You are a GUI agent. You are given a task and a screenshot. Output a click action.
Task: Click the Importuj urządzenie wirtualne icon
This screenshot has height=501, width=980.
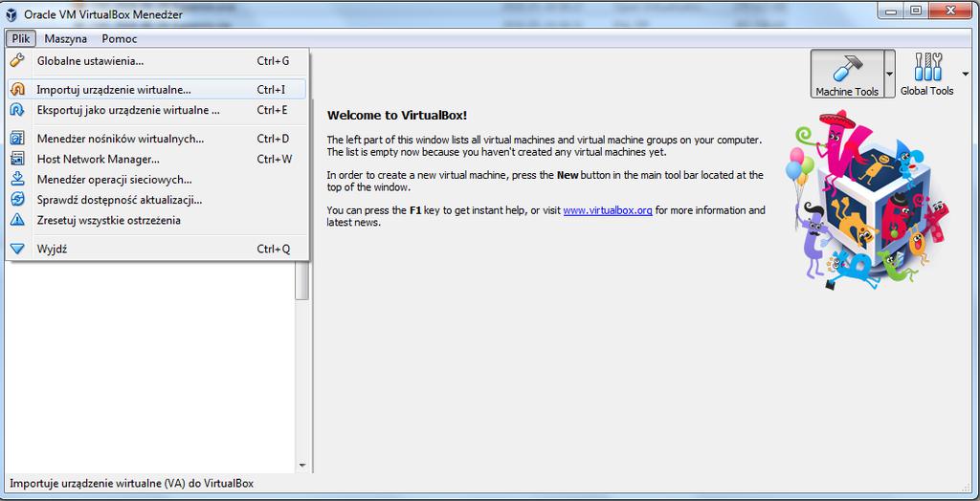click(x=17, y=89)
